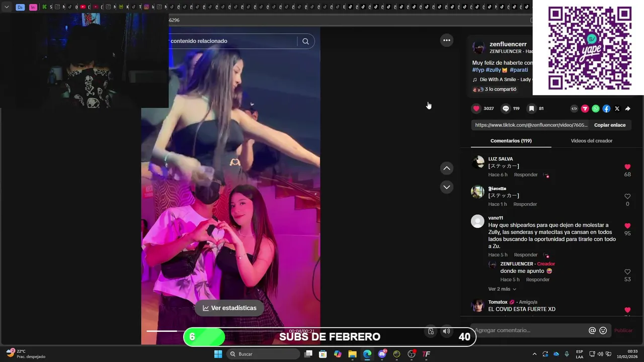The width and height of the screenshot is (644, 362).
Task: Go to the next video with the down arrow
Action: point(447,187)
